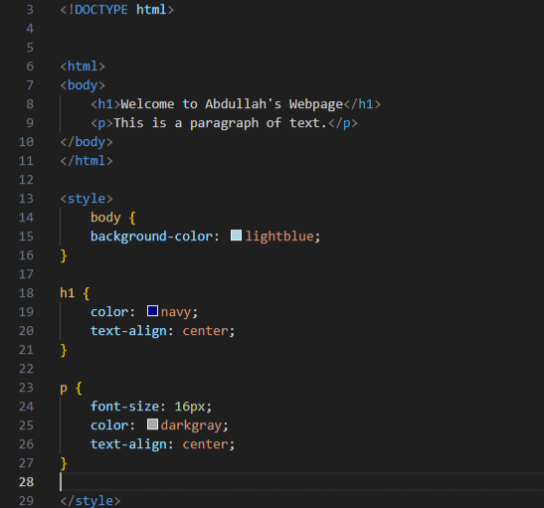The width and height of the screenshot is (544, 508).
Task: Select the closing p tag on line 9
Action: coord(343,123)
